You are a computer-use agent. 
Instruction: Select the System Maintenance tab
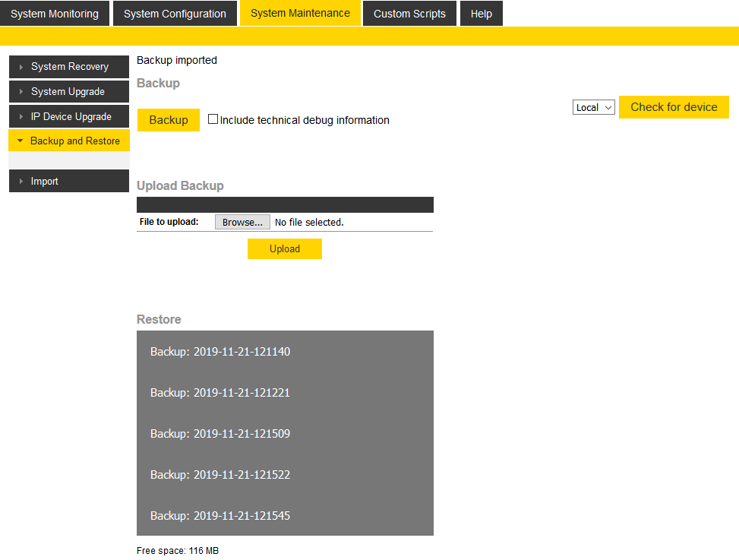coord(300,13)
